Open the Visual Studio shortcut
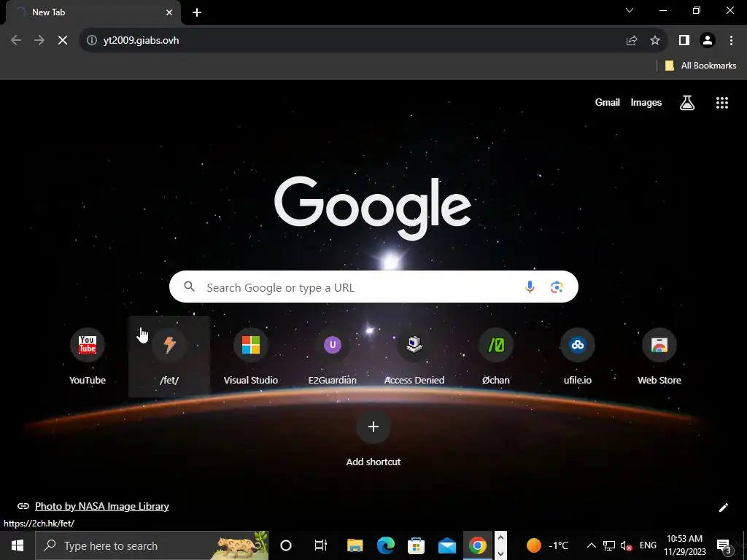The image size is (747, 560). pyautogui.click(x=251, y=356)
